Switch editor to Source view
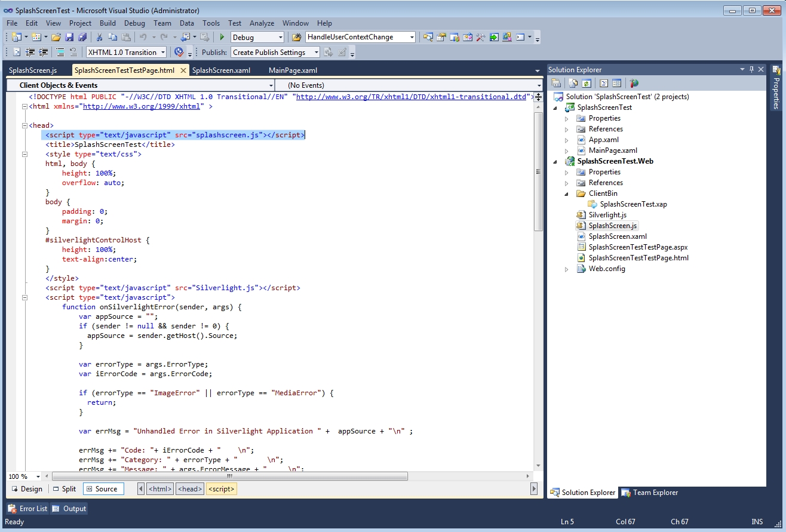 103,489
